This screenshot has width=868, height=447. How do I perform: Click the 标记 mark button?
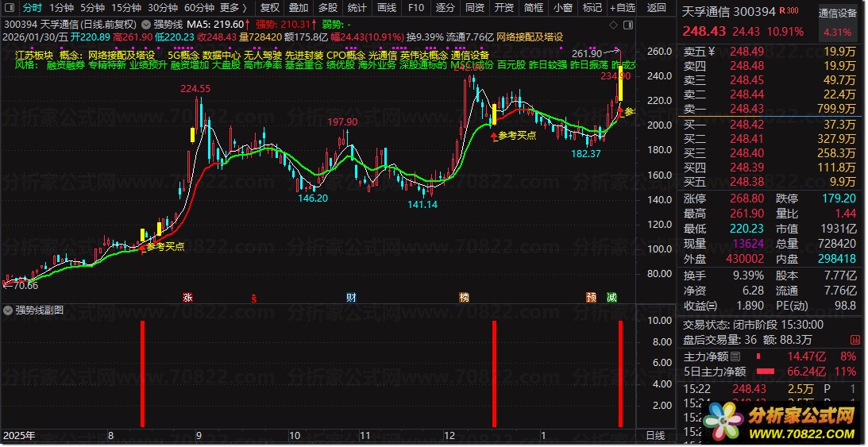click(x=592, y=8)
